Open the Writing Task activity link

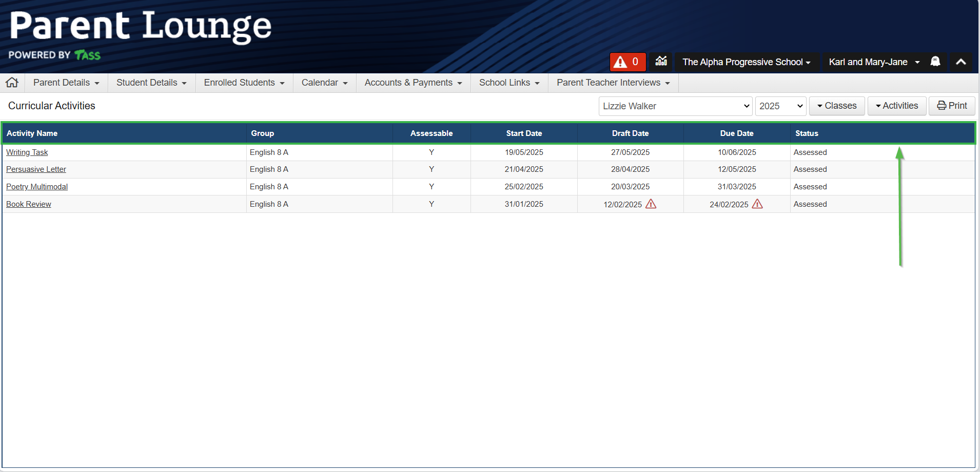pyautogui.click(x=27, y=152)
